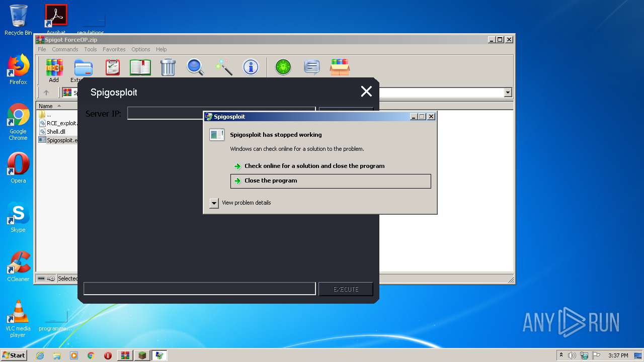Click the Delete trash can icon
The image size is (644, 362).
click(168, 67)
